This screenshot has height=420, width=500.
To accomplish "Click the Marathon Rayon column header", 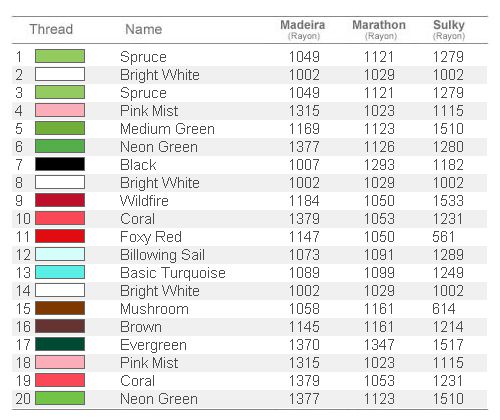I will pos(379,29).
